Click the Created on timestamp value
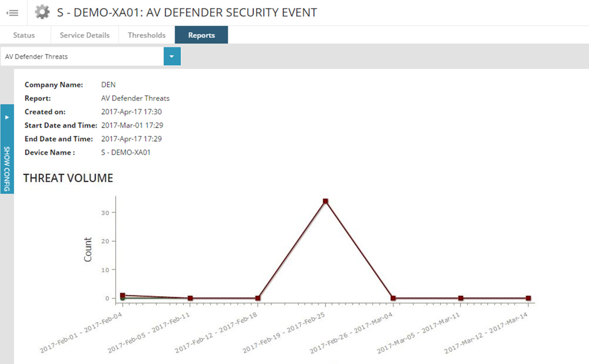The height and width of the screenshot is (364, 589). point(132,112)
